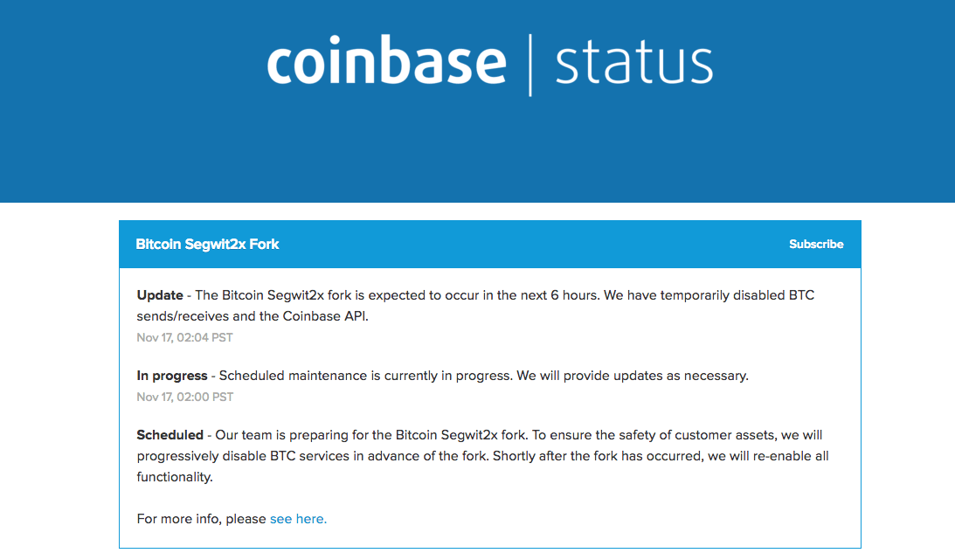Click the coinbase logo wordmark
Image resolution: width=955 pixels, height=560 pixels.
click(386, 63)
